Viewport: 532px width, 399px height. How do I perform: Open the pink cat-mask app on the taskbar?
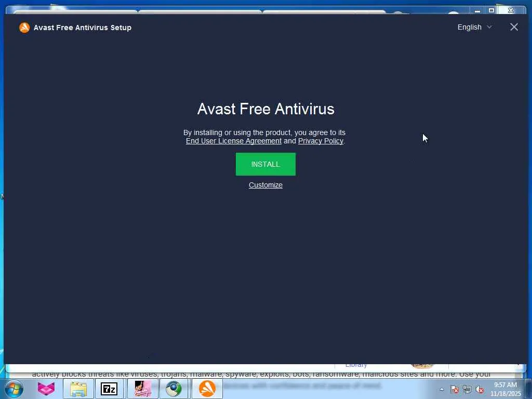(46, 389)
